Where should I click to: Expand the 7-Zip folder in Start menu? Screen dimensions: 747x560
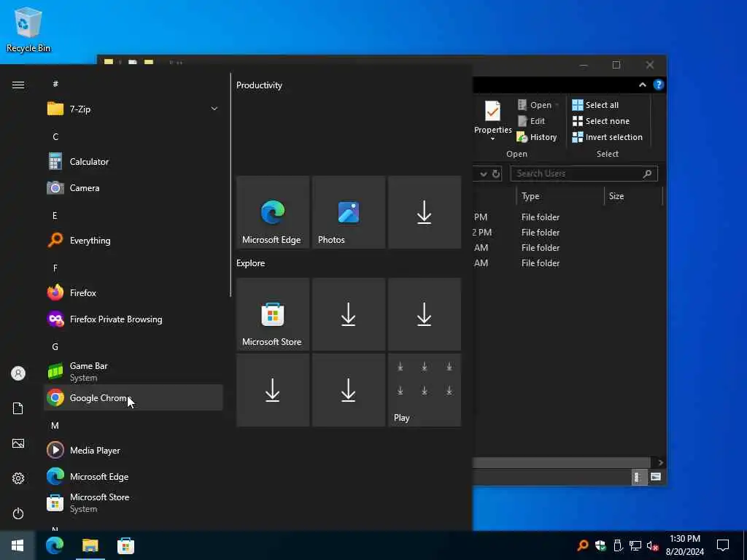(133, 109)
